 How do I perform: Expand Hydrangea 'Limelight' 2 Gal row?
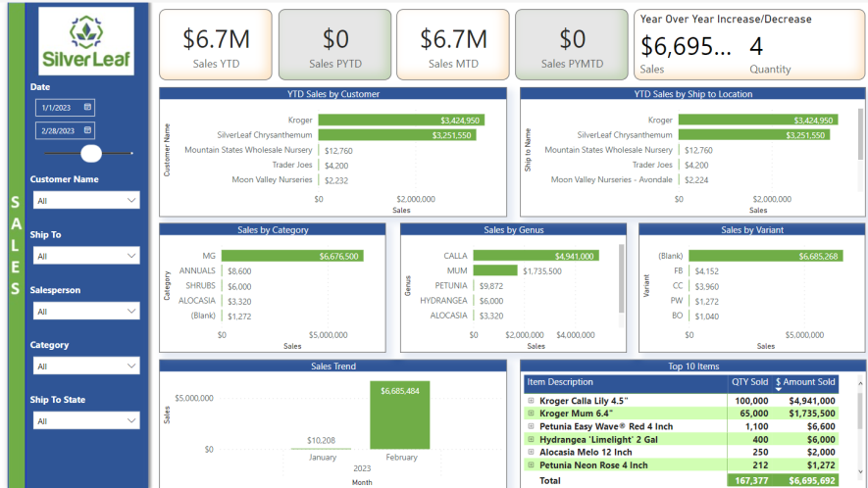[531, 439]
